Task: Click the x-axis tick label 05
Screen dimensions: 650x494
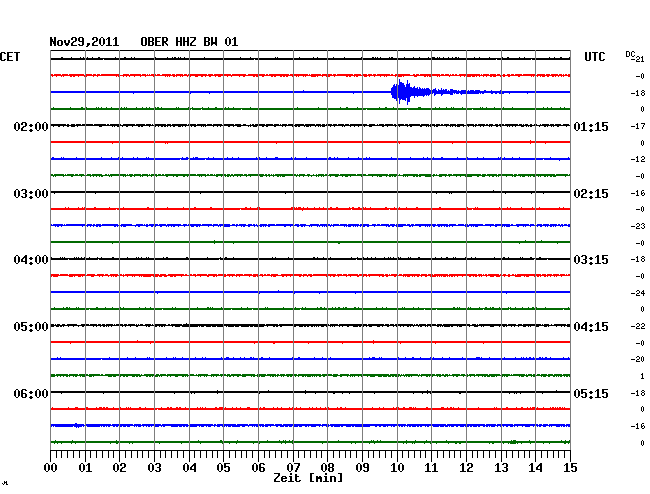Action: [x=223, y=468]
